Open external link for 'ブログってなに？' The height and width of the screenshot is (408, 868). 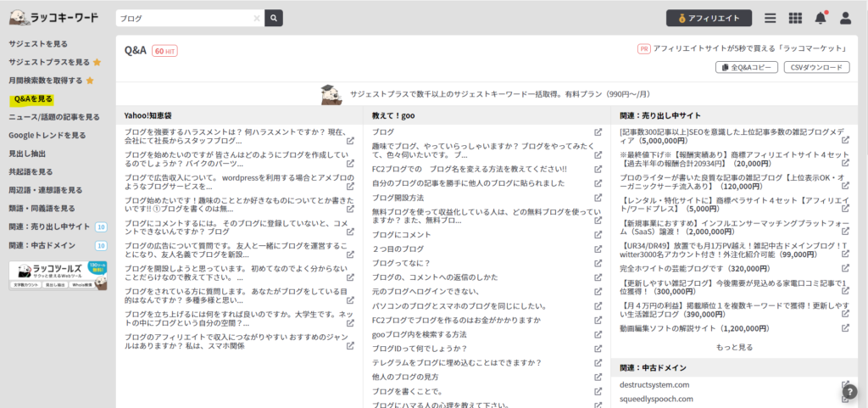[598, 263]
